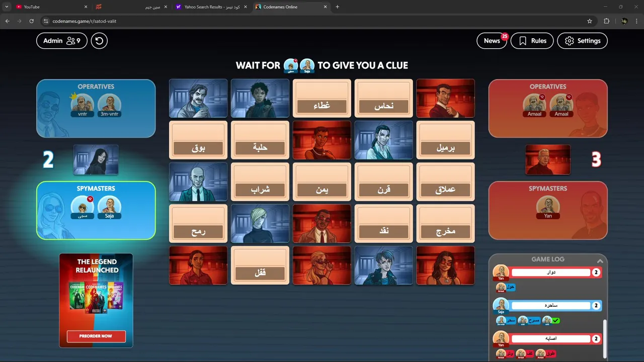The height and width of the screenshot is (362, 644).
Task: Open site information icon in address bar
Action: pos(46,21)
